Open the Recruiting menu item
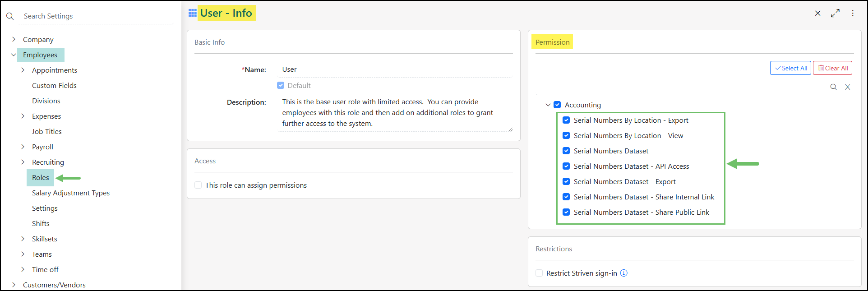Viewport: 868px width, 291px height. pos(48,162)
